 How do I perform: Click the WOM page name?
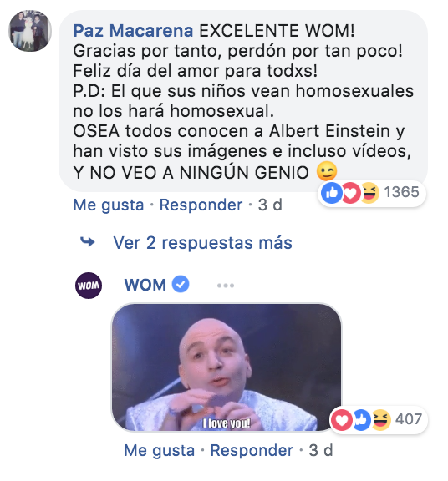point(145,285)
